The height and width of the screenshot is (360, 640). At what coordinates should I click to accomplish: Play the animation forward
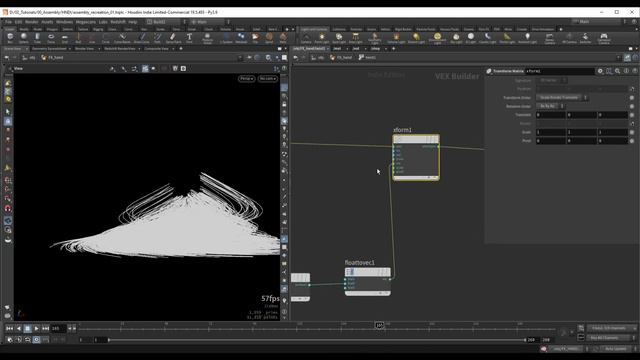36,328
